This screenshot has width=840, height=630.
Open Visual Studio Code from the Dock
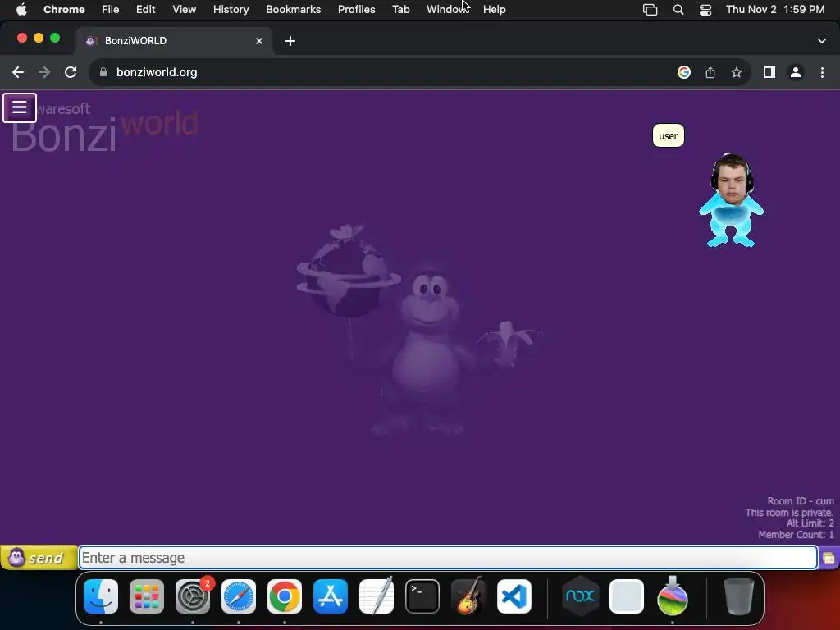pos(514,596)
